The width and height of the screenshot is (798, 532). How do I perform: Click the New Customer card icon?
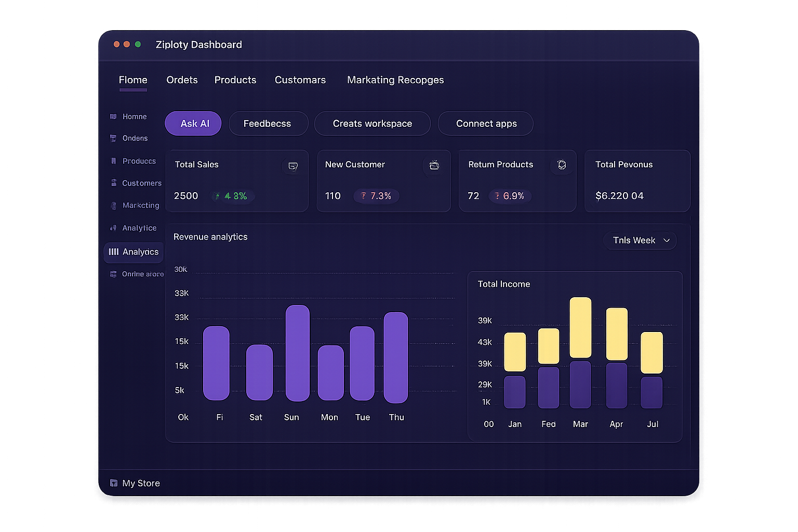(434, 165)
